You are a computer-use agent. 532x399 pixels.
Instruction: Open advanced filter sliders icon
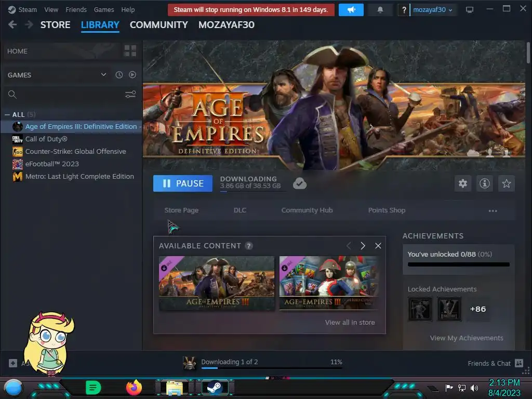(130, 94)
